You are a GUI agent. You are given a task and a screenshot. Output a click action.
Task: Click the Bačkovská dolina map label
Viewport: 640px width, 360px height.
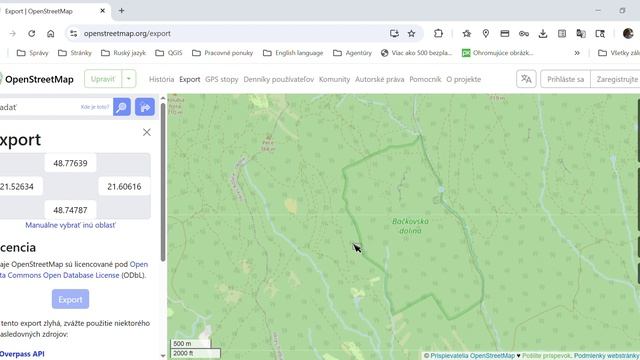click(410, 226)
